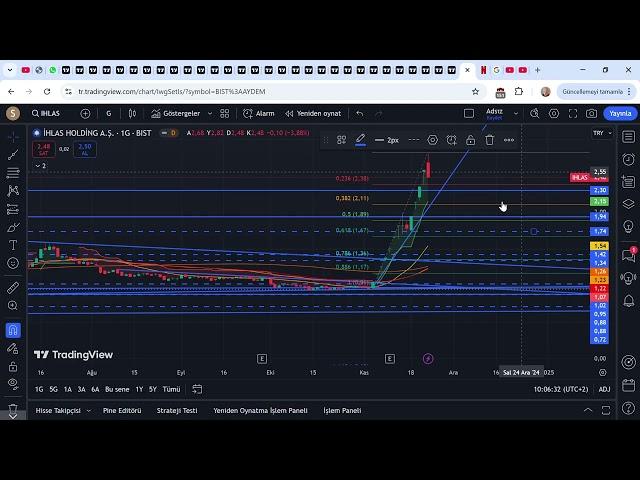Take a chart snapshot with camera
The height and width of the screenshot is (480, 640).
pyautogui.click(x=591, y=113)
